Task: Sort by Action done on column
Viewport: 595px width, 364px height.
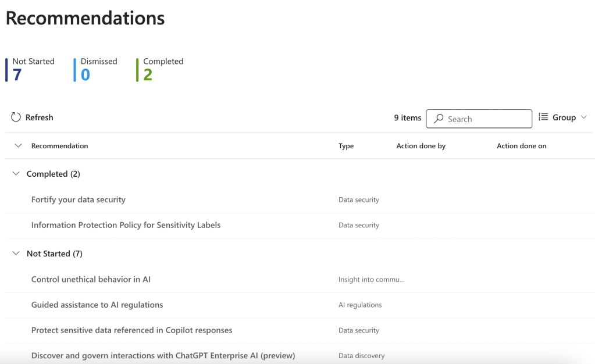Action: coord(521,146)
